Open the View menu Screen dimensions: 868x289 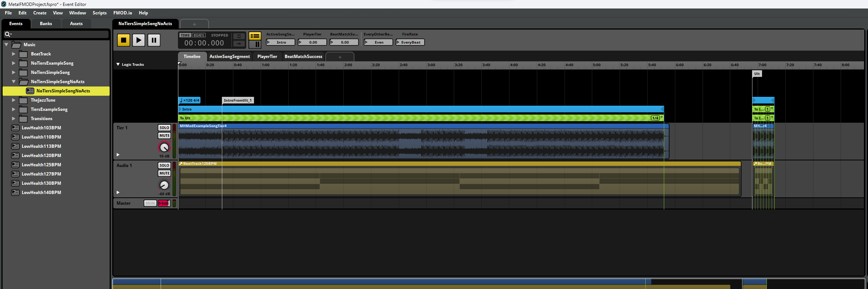[58, 13]
